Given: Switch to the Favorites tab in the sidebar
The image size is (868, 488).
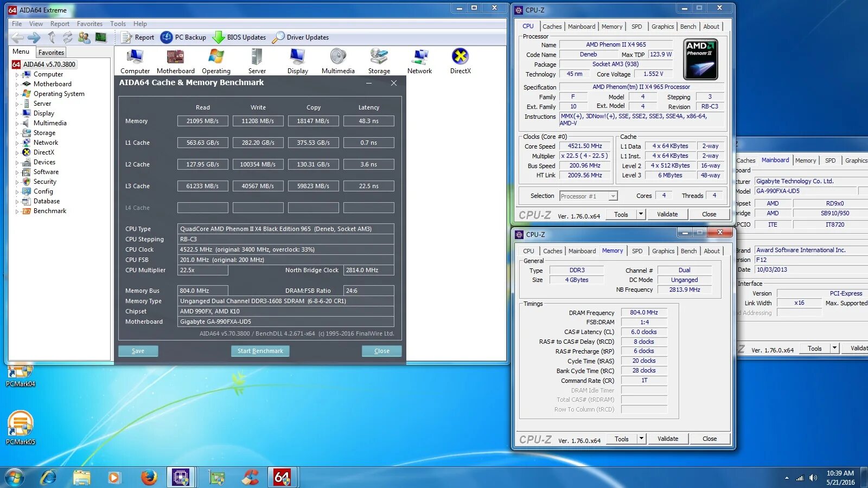Looking at the screenshot, I should [x=51, y=53].
